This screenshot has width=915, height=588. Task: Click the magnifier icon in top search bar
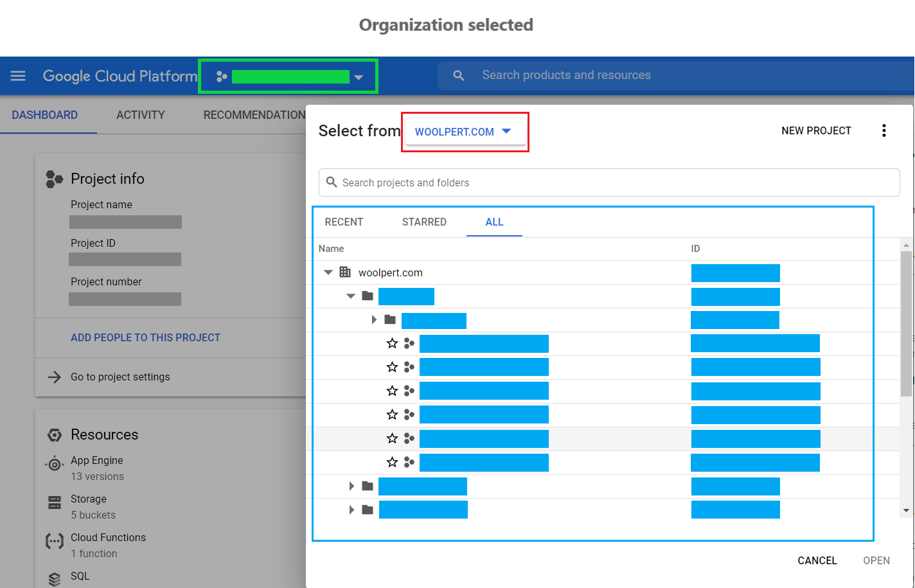tap(459, 76)
